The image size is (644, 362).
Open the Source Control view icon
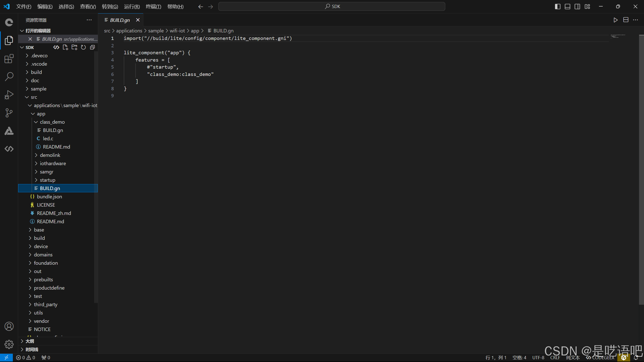[9, 113]
